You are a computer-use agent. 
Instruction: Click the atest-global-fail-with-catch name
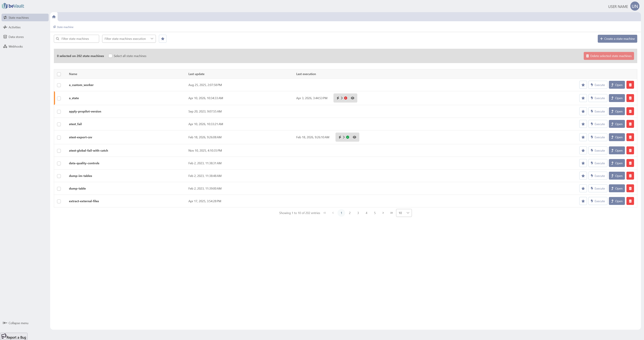click(x=88, y=151)
